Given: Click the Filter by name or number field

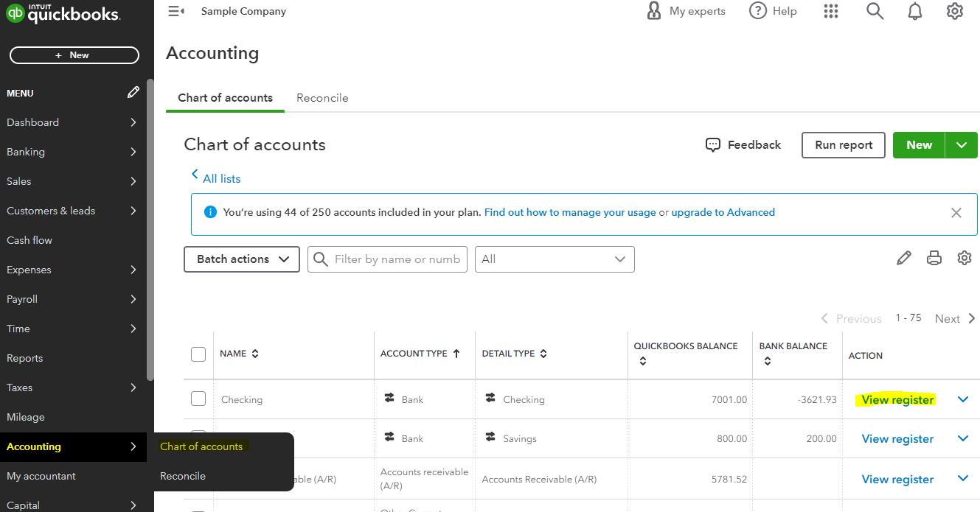Looking at the screenshot, I should click(x=387, y=259).
